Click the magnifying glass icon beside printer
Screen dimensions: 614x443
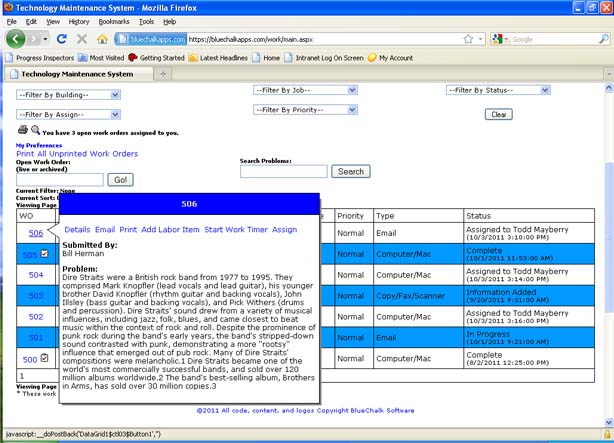pos(35,130)
